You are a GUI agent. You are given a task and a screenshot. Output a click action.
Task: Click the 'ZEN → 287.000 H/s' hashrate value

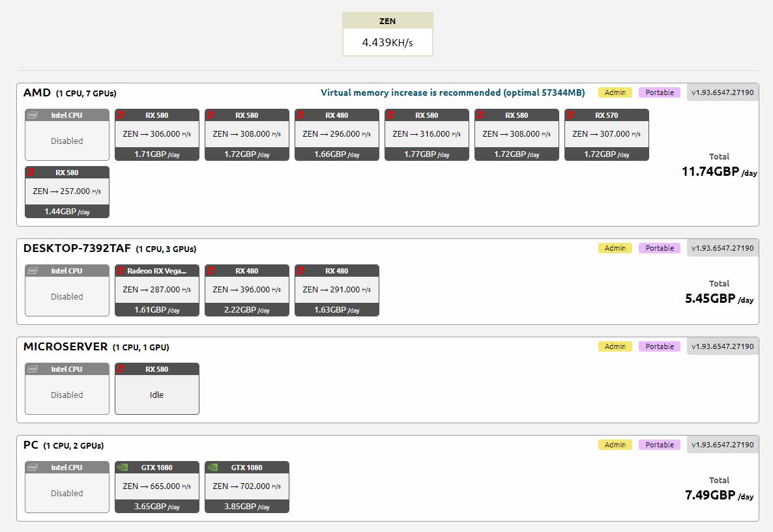click(x=157, y=290)
